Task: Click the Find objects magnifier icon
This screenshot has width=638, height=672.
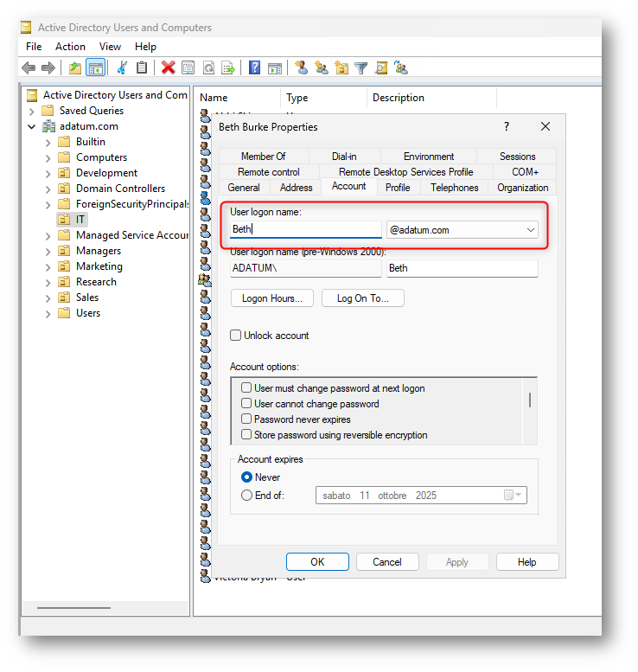Action: tap(381, 67)
